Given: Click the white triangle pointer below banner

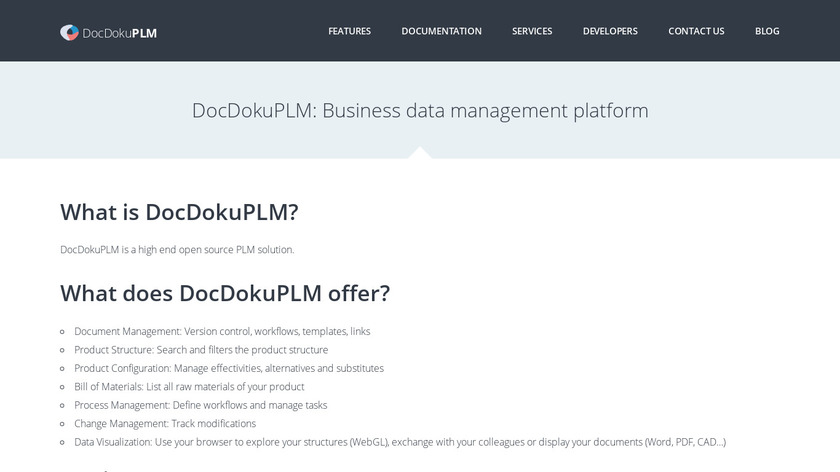Looking at the screenshot, I should tap(420, 153).
